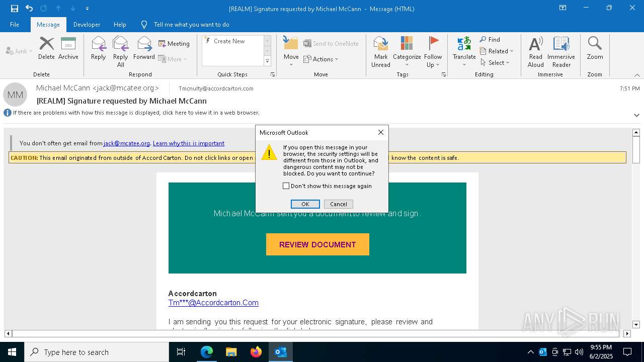The width and height of the screenshot is (644, 362).
Task: Select the Message tab
Action: tap(48, 24)
